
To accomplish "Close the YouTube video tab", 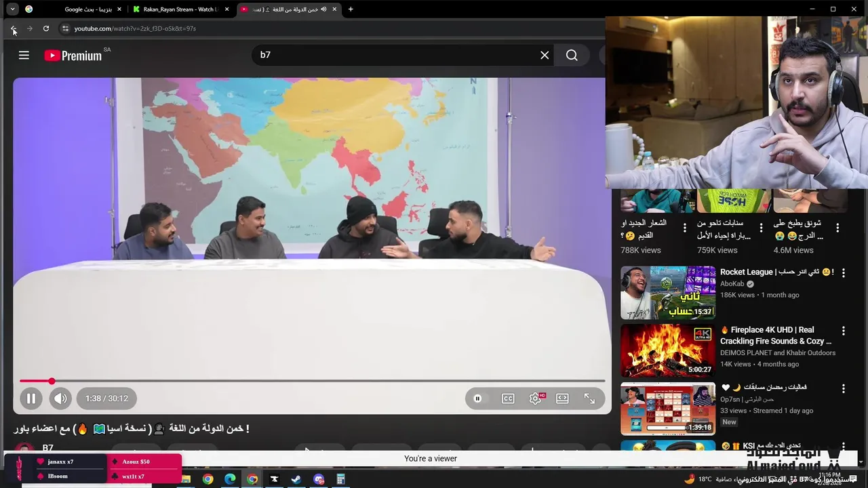I will pos(335,9).
